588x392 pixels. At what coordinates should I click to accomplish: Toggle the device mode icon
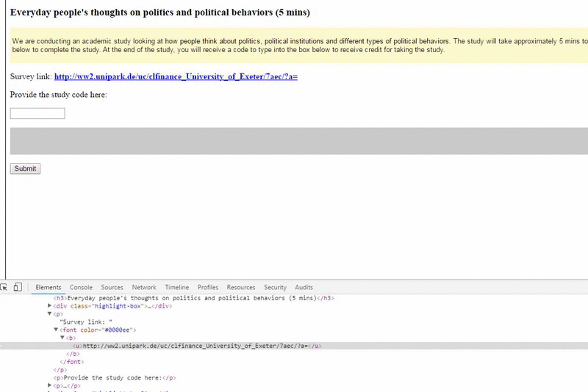[18, 287]
